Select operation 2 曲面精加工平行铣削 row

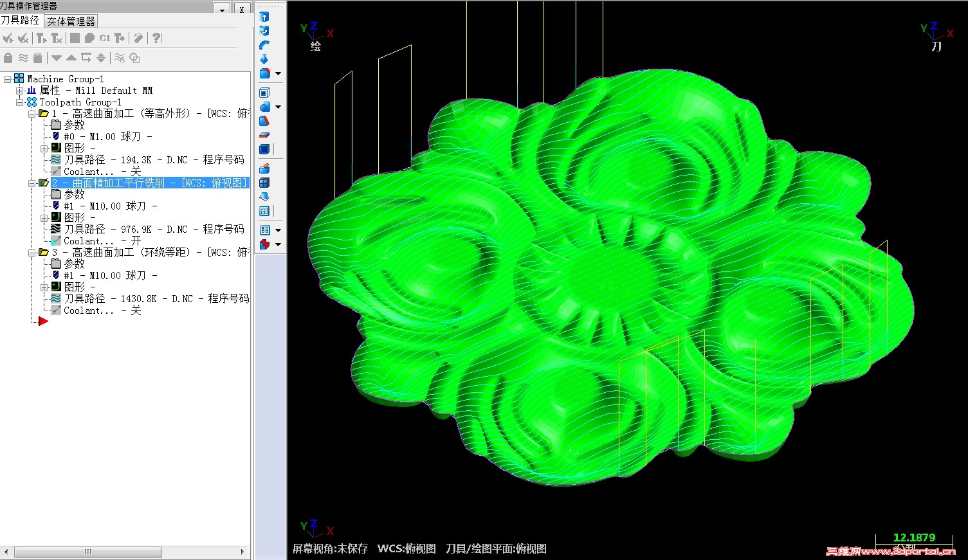(x=149, y=183)
